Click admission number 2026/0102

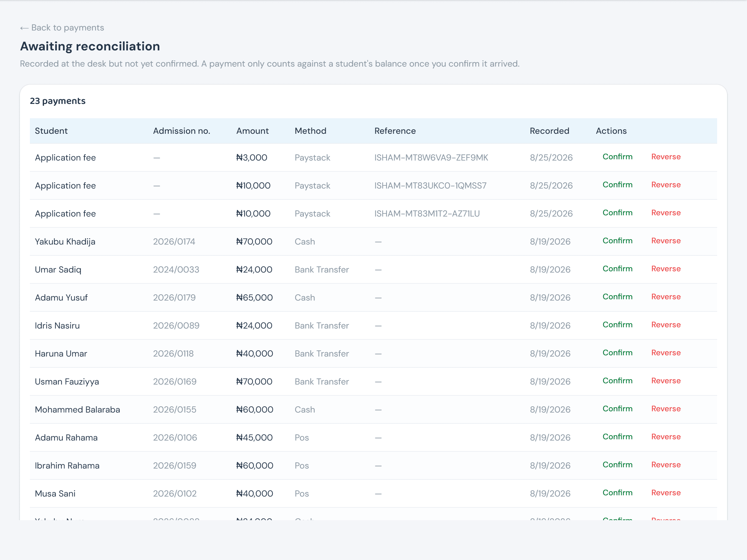tap(175, 494)
